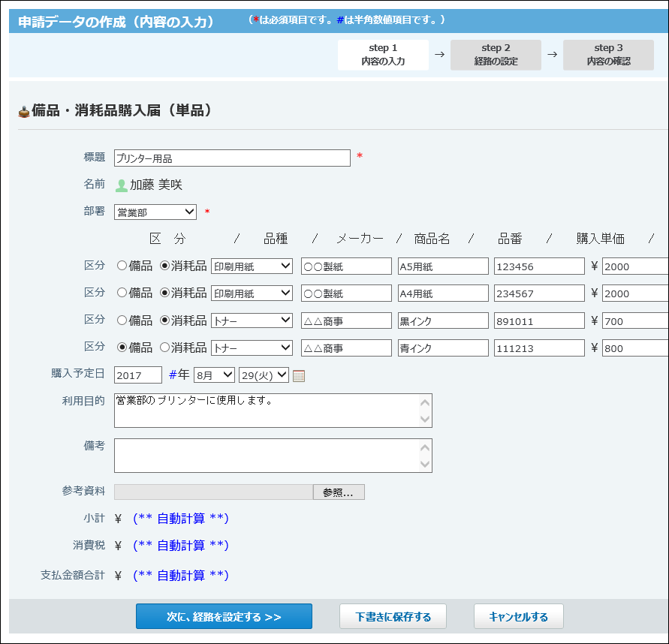Click the step 1 内容の入力 tab
This screenshot has width=669, height=644.
pos(383,55)
